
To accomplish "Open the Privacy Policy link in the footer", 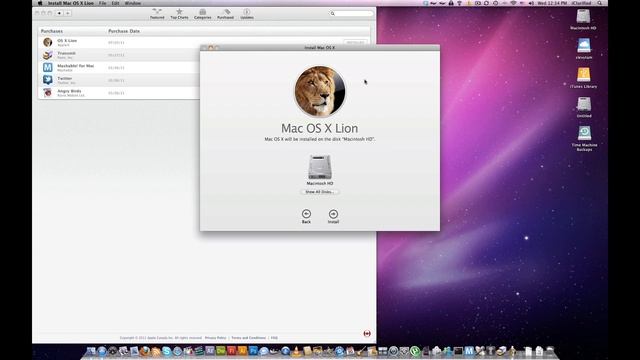I will (216, 338).
